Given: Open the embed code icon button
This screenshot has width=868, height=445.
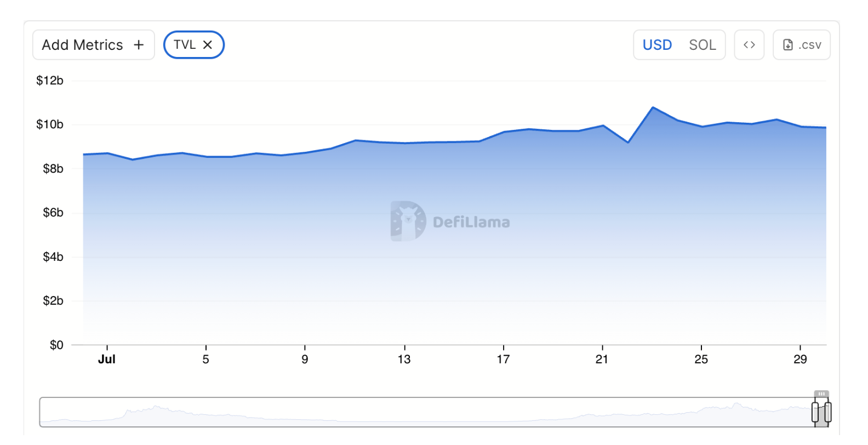Looking at the screenshot, I should pyautogui.click(x=749, y=45).
